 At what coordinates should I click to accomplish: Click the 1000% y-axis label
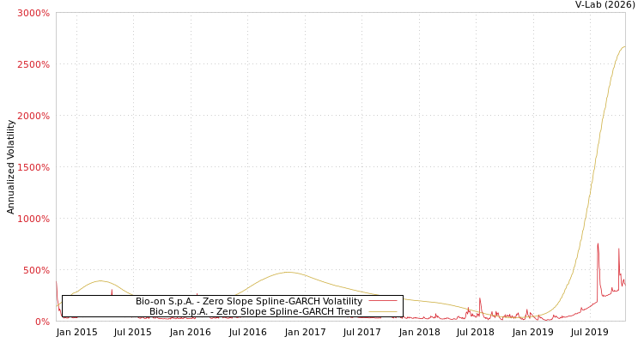[33, 219]
